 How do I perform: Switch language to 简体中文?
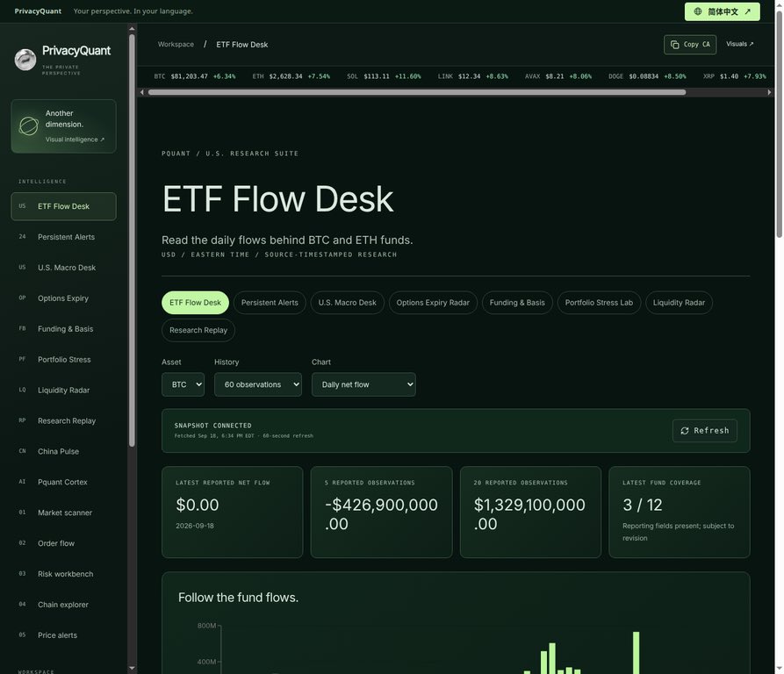click(x=722, y=11)
